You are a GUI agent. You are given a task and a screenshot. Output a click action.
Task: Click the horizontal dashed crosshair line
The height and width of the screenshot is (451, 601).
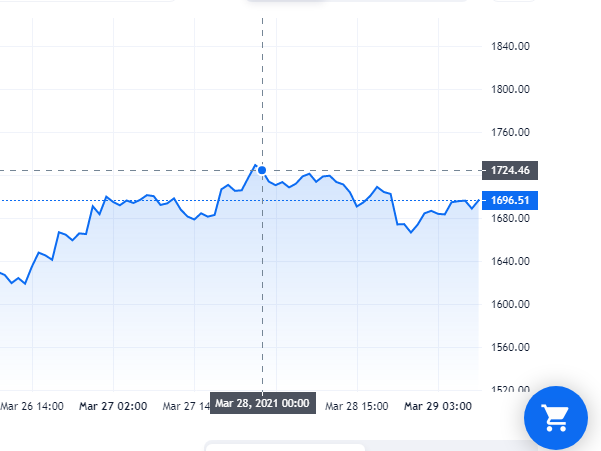tap(380, 170)
